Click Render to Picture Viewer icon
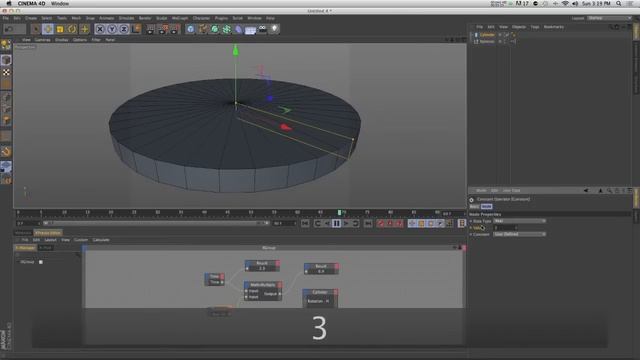This screenshot has width=640, height=360. [163, 29]
